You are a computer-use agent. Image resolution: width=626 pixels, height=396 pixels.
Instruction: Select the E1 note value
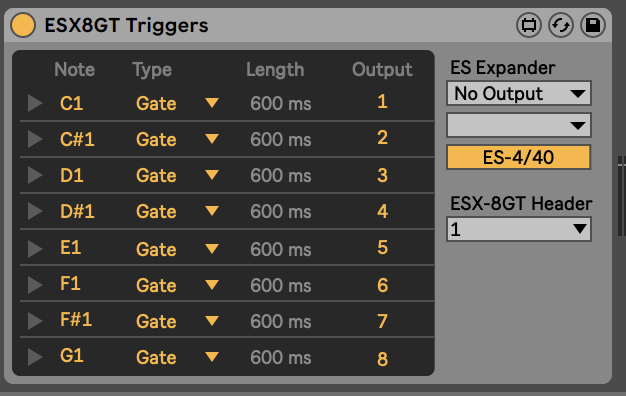[x=71, y=248]
